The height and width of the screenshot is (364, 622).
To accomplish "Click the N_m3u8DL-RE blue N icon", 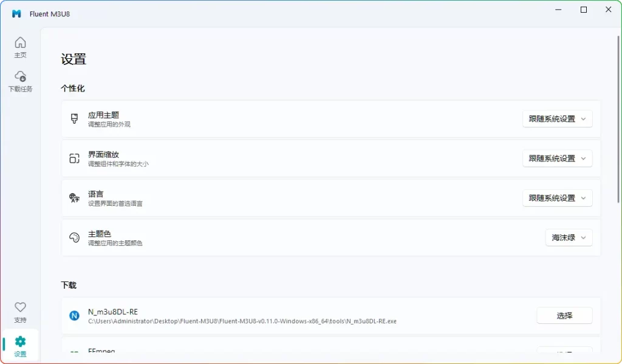I will coord(74,315).
